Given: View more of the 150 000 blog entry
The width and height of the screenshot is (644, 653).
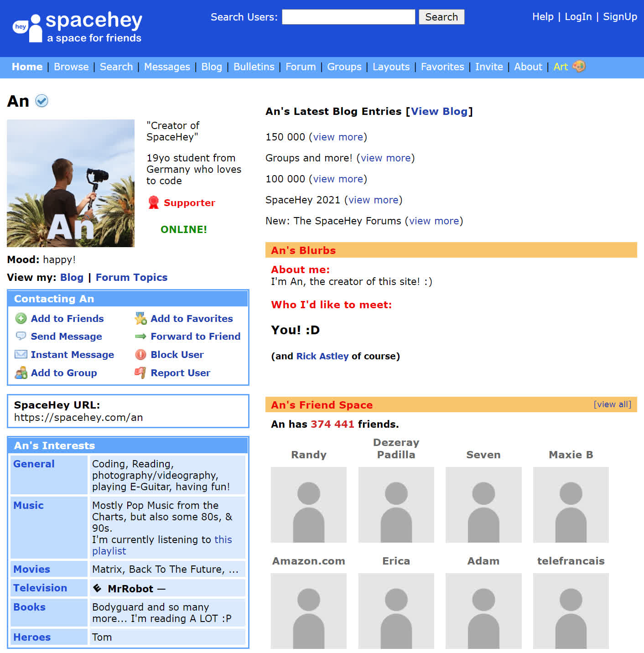Looking at the screenshot, I should 338,137.
